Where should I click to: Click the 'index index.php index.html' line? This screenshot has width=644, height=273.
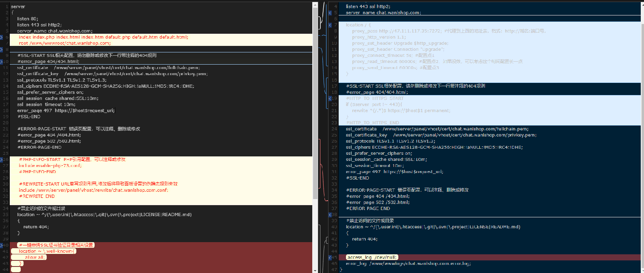coord(104,37)
